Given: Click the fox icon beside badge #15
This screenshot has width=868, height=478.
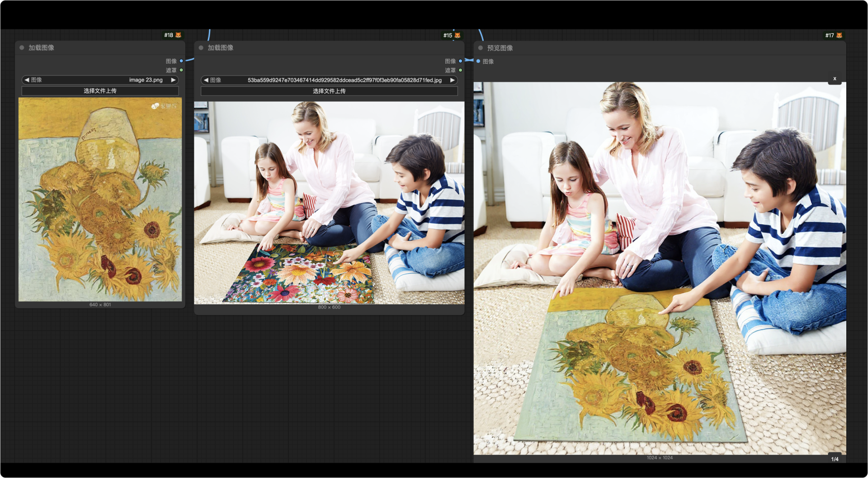Looking at the screenshot, I should click(458, 35).
